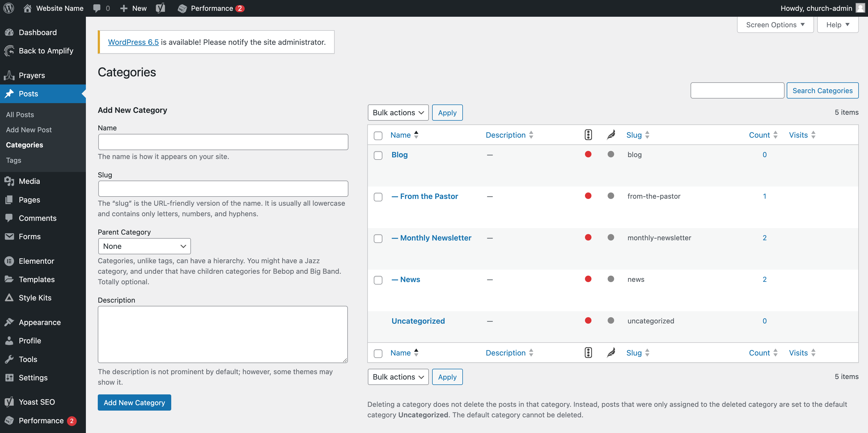Click the readability feather column header icon
868x433 pixels.
(x=611, y=135)
